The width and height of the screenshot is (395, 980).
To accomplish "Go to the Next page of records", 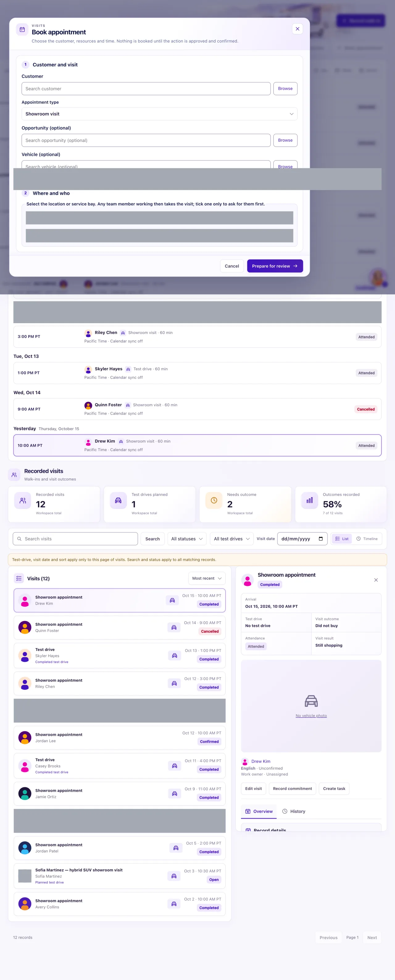I will click(372, 937).
